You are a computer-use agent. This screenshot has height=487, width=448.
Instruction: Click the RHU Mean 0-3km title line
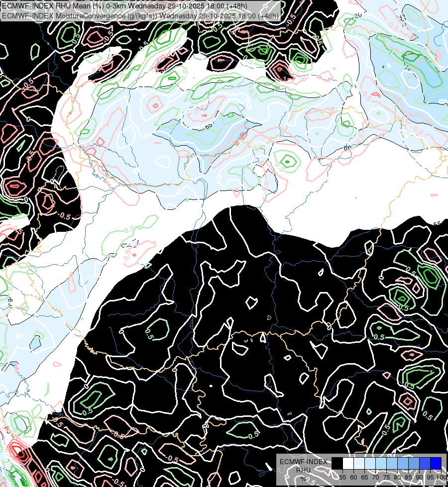click(124, 6)
